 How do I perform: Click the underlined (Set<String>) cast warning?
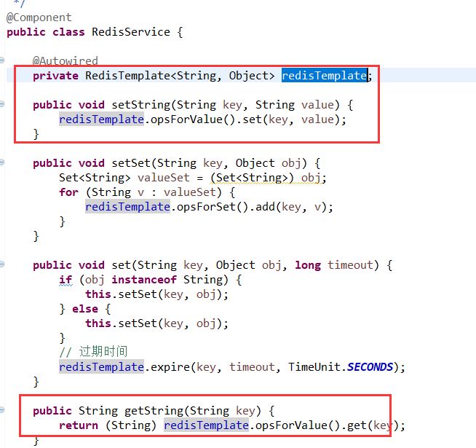[252, 178]
